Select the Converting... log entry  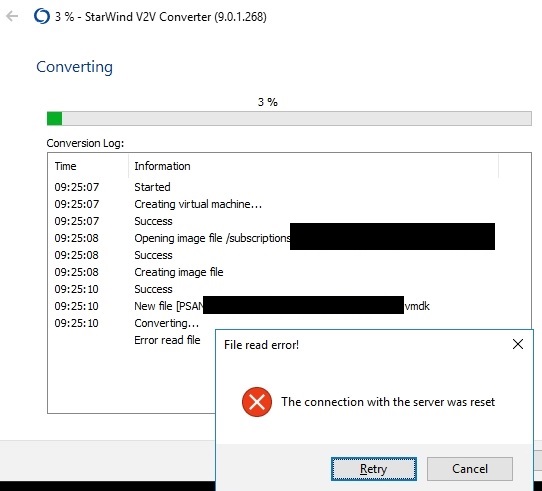pos(167,323)
